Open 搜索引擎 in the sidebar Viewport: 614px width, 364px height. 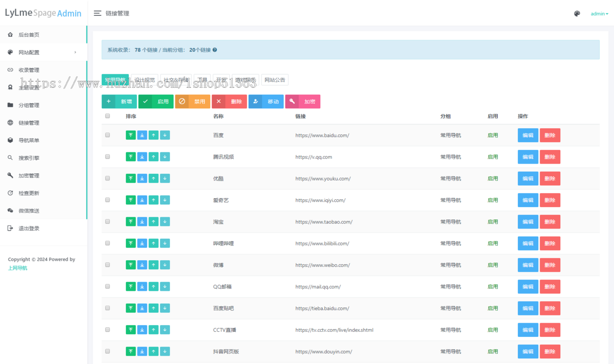(x=43, y=158)
